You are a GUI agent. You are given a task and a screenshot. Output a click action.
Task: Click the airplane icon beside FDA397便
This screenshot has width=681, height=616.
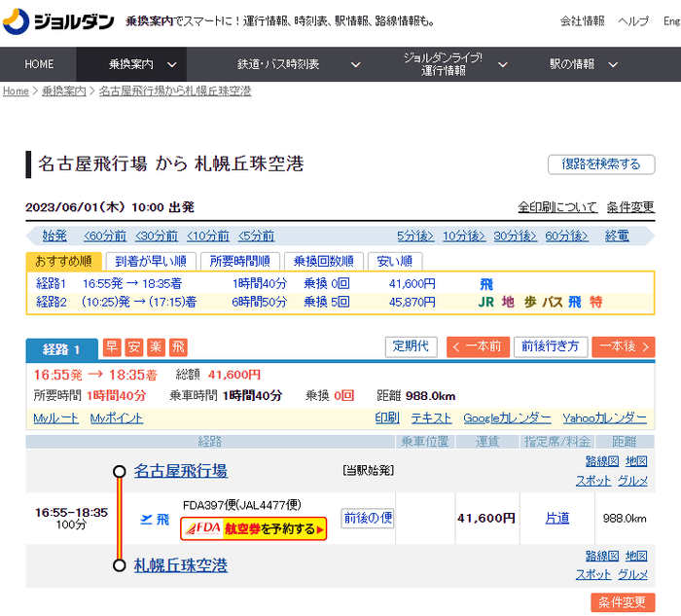pyautogui.click(x=149, y=519)
